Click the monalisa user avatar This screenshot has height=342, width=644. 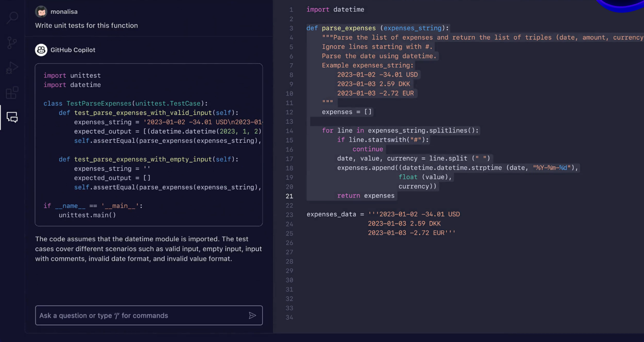click(41, 12)
